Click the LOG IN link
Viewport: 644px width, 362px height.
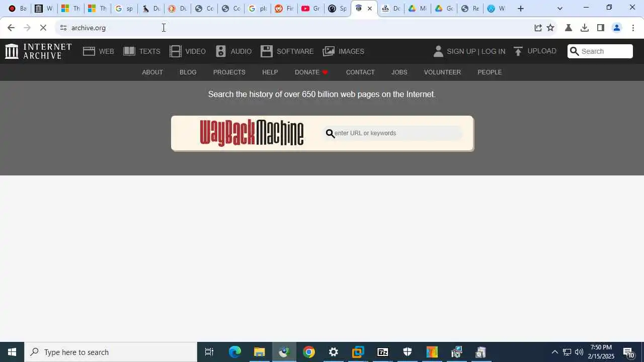click(x=493, y=51)
